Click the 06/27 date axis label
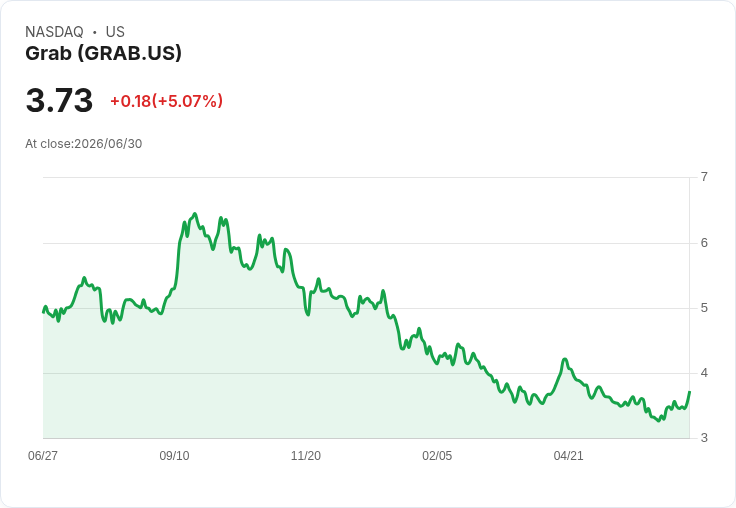The width and height of the screenshot is (736, 508). [x=43, y=456]
